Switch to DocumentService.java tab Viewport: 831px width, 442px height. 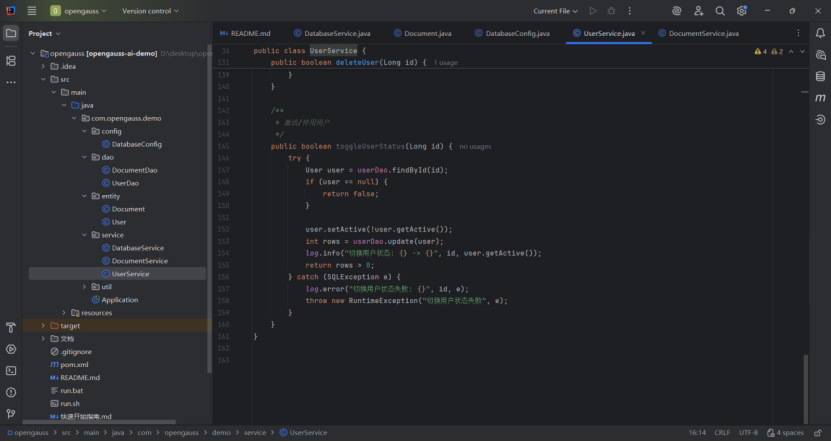coord(699,33)
